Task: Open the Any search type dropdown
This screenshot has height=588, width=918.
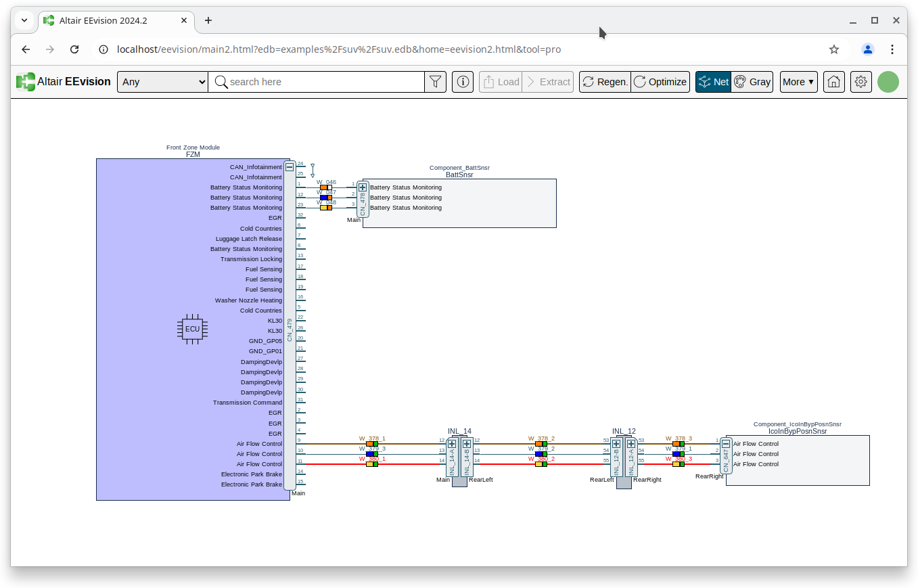Action: coord(163,82)
